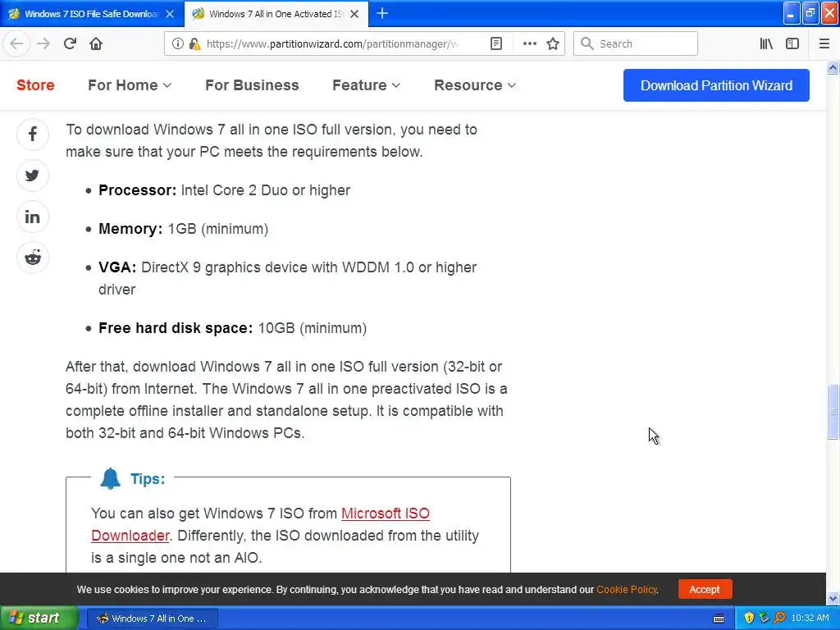Share the article on Reddit

(x=33, y=258)
